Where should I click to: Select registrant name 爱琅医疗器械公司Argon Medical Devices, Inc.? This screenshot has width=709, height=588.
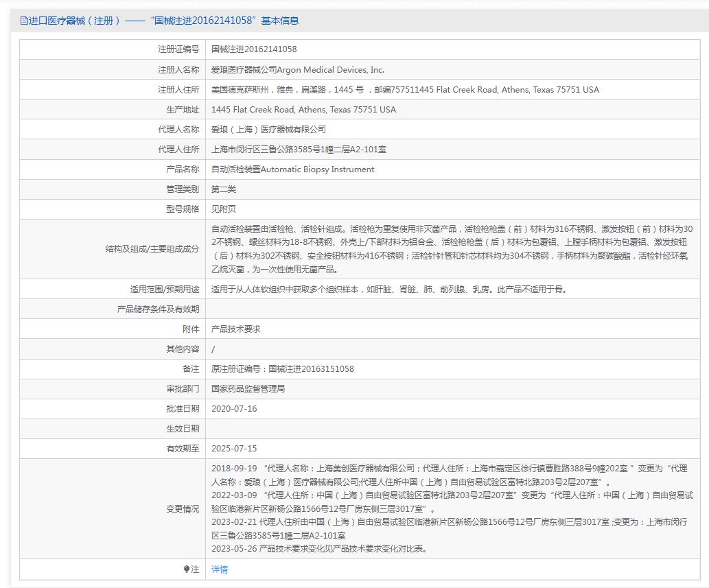click(297, 69)
